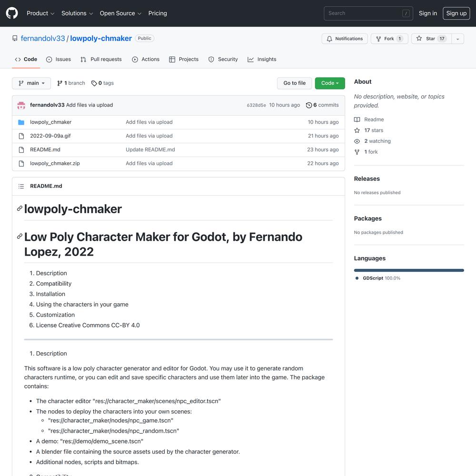
Task: Click the eye icon beside 2 watching
Action: click(x=357, y=141)
